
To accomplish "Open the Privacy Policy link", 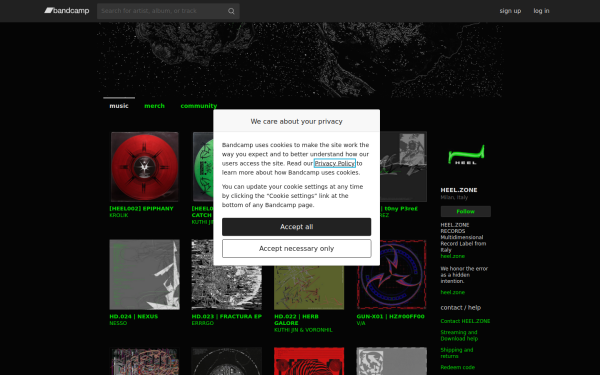I will (x=334, y=163).
